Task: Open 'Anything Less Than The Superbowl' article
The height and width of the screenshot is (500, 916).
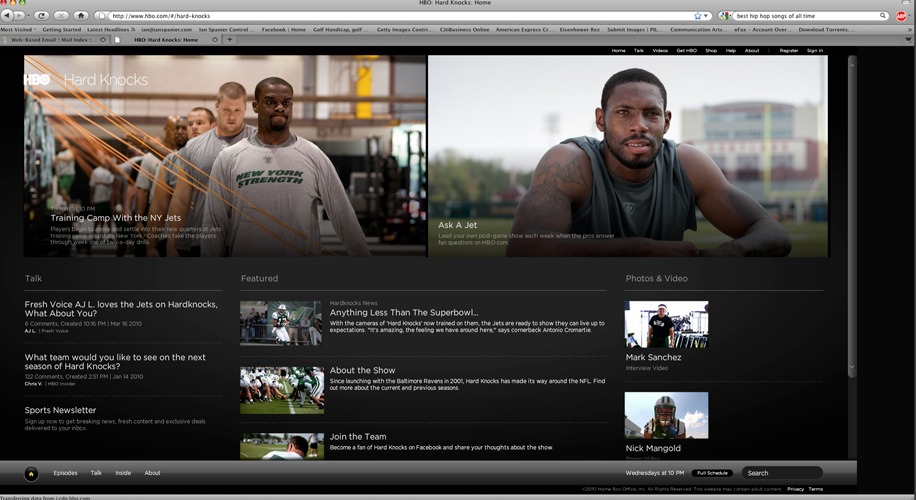Action: [x=404, y=312]
